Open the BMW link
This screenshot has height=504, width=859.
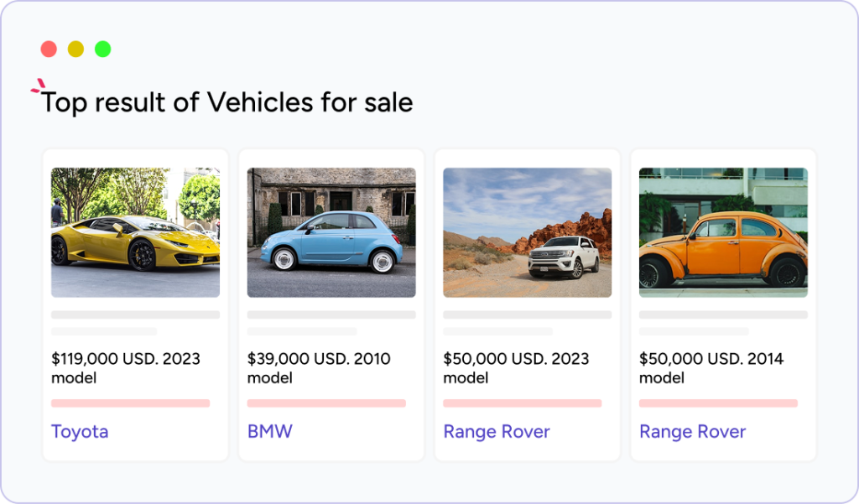pos(270,432)
